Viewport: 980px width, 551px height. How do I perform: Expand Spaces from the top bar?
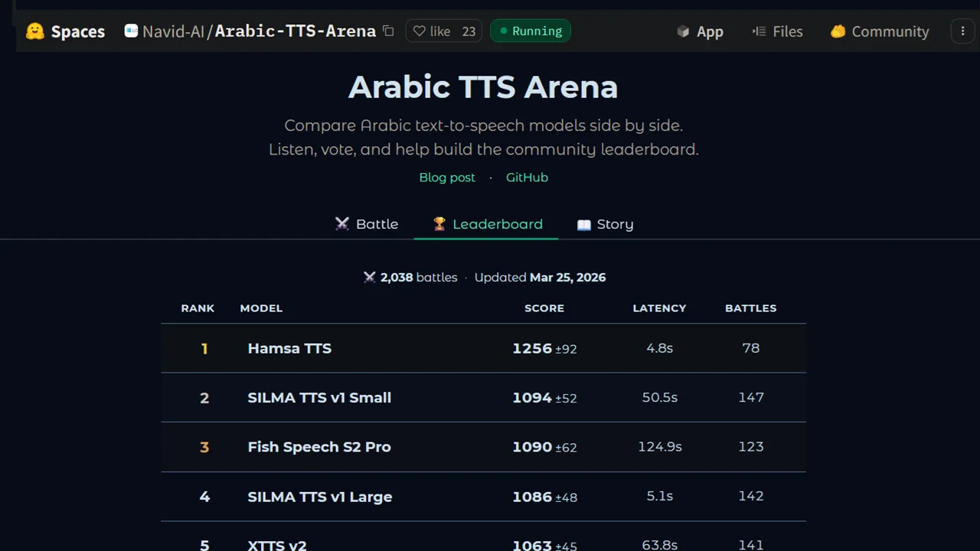(x=77, y=31)
